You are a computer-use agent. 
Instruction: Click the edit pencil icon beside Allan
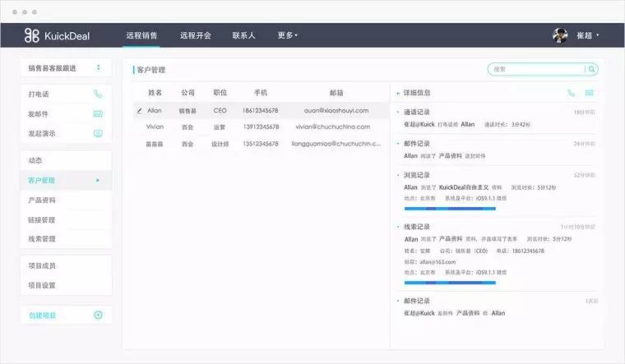pos(139,110)
